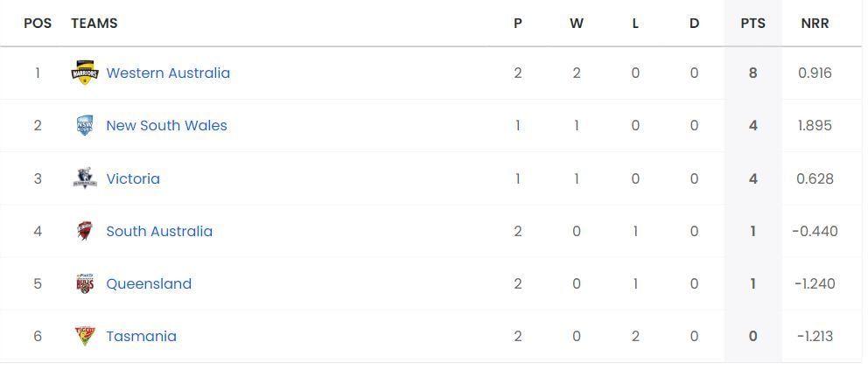Open the South Australia team link

159,231
